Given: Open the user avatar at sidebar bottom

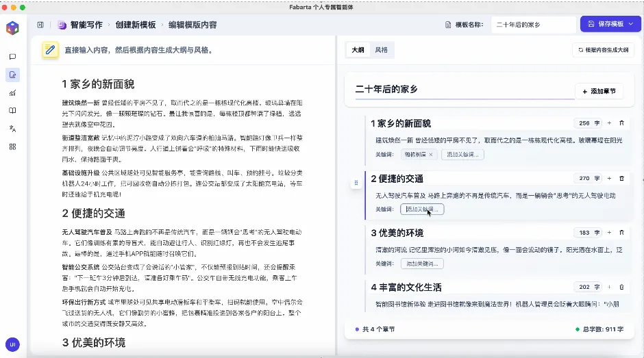Looking at the screenshot, I should coord(12,344).
